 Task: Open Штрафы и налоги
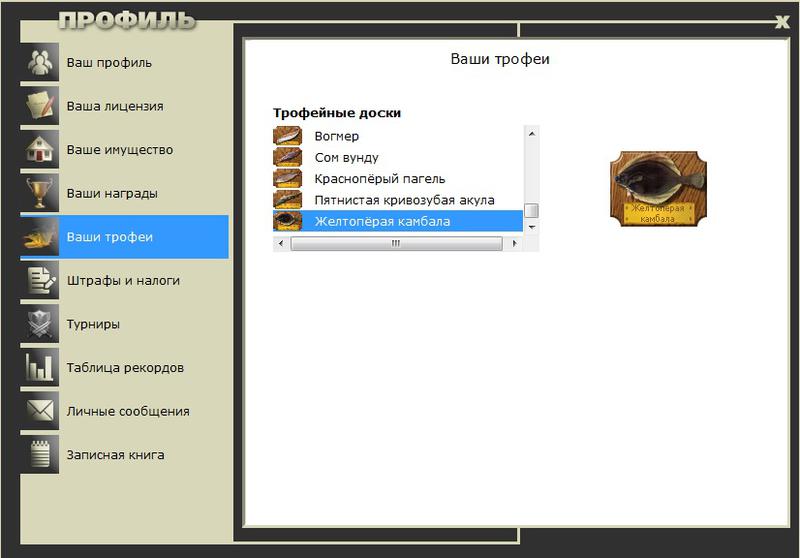pyautogui.click(x=124, y=281)
